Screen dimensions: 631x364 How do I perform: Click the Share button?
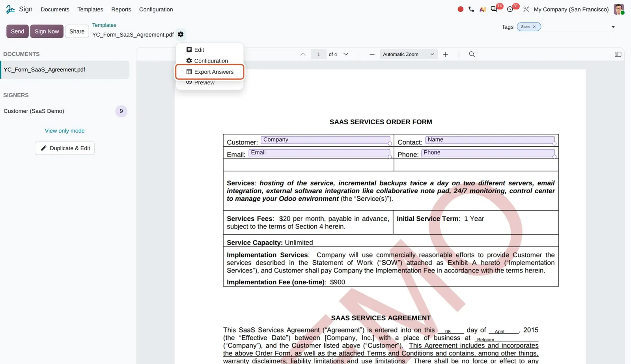click(x=77, y=31)
